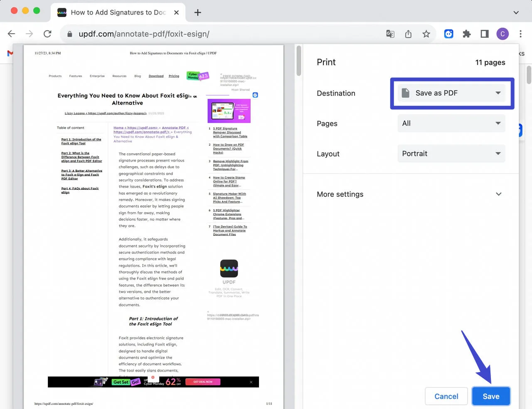Open the Save as PDF destination dropdown

(452, 93)
